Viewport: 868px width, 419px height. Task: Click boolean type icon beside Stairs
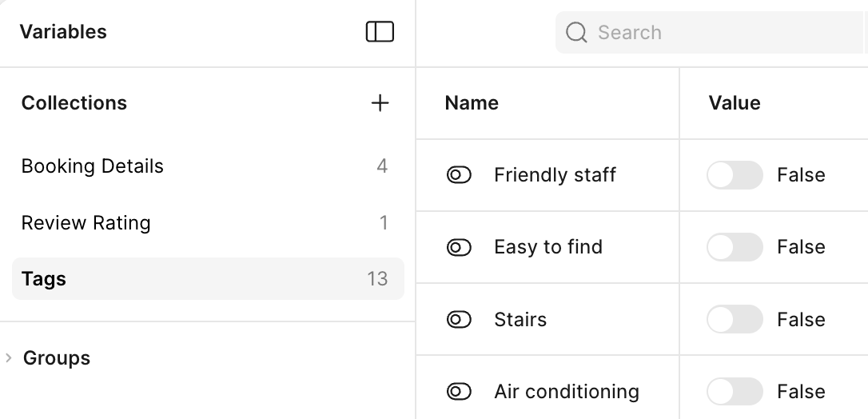pyautogui.click(x=459, y=319)
